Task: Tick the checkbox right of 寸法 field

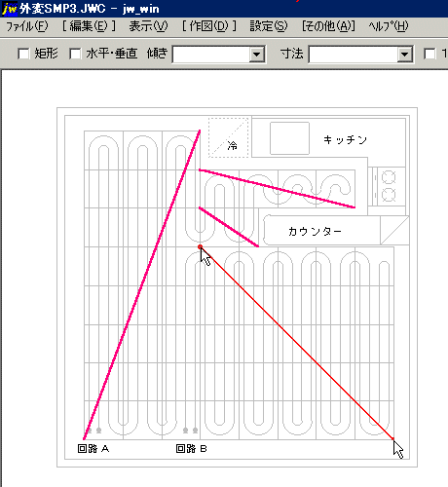Action: click(429, 54)
